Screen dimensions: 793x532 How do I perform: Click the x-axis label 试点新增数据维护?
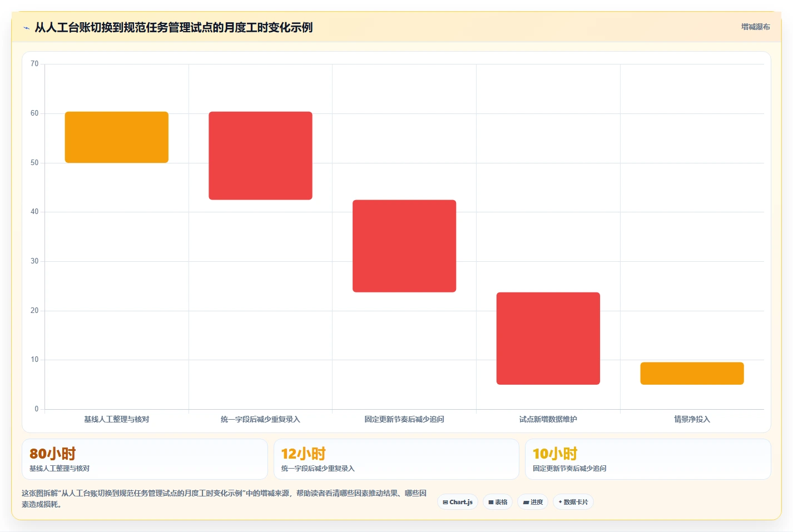(548, 419)
